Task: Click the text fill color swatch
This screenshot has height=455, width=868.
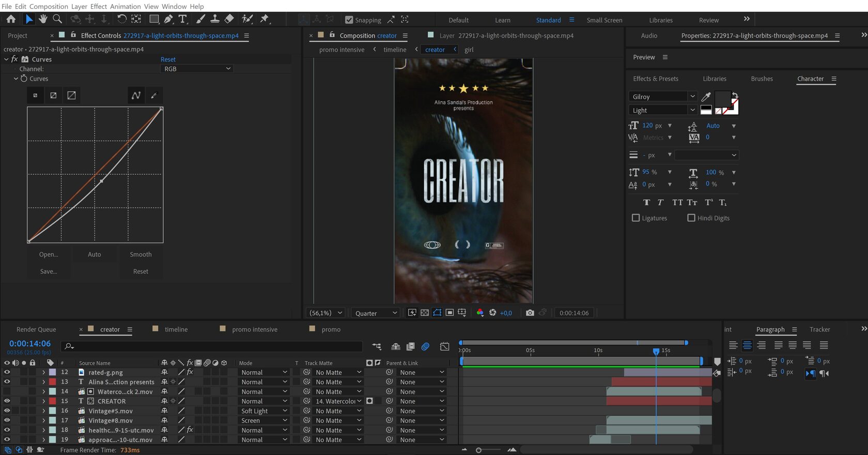Action: point(722,98)
